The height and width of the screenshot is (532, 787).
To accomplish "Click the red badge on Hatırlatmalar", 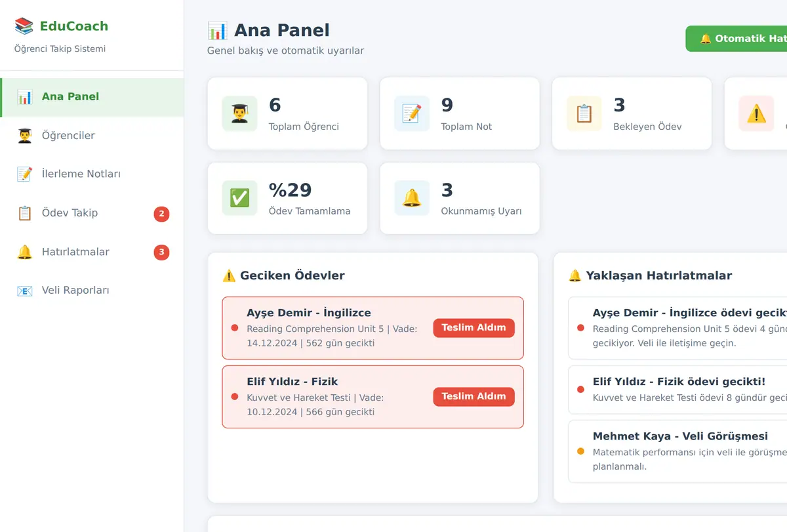I will pos(162,253).
